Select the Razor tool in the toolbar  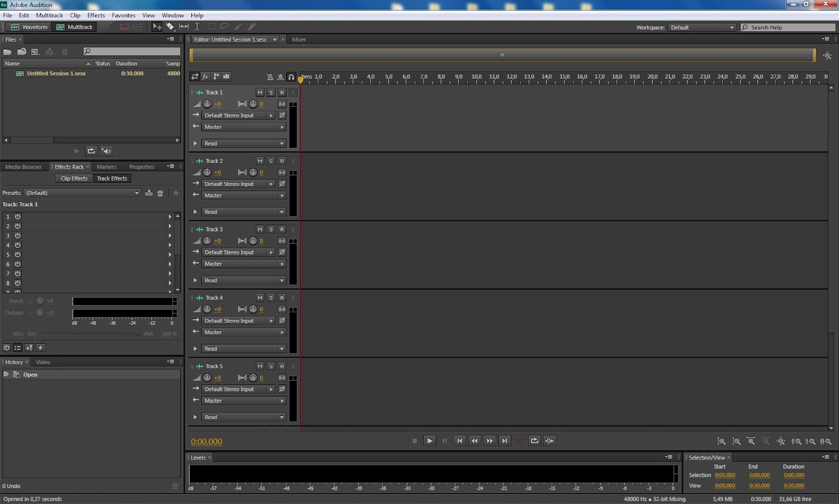(x=171, y=27)
